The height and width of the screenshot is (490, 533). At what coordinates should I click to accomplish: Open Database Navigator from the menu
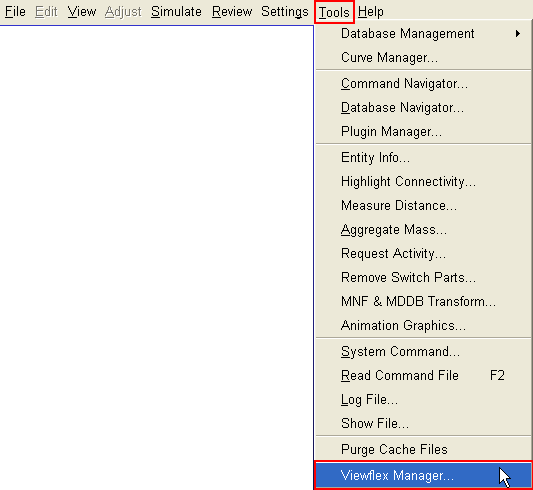coord(423,108)
